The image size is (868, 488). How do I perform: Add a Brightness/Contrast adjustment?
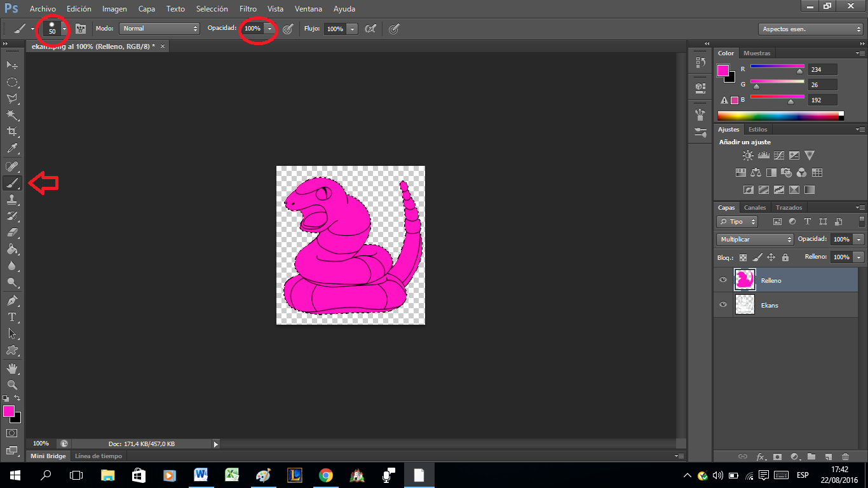pos(748,155)
